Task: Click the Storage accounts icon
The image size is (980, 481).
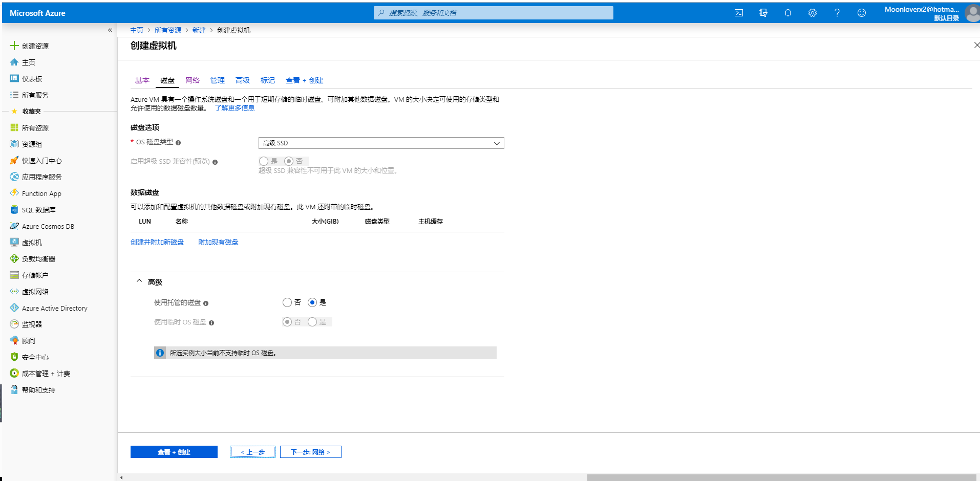Action: click(14, 275)
